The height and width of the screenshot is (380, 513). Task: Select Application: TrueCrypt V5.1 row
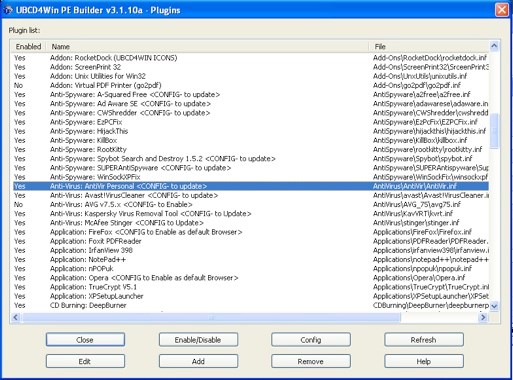[251, 287]
